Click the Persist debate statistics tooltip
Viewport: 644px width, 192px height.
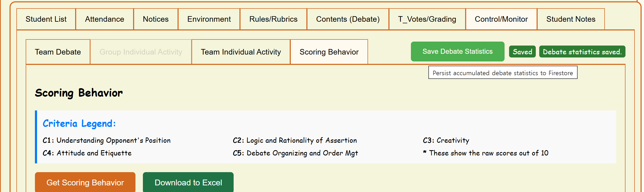point(503,73)
